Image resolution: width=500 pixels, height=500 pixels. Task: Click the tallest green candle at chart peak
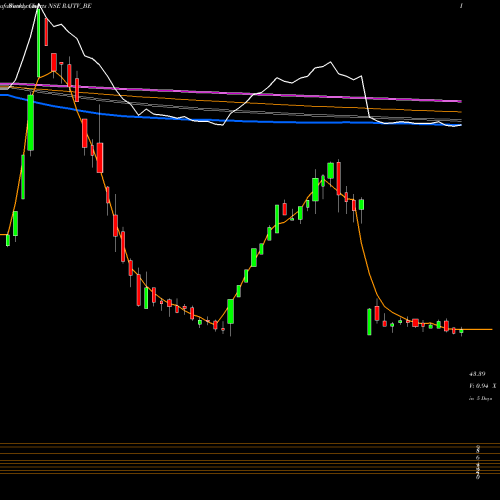(39, 43)
